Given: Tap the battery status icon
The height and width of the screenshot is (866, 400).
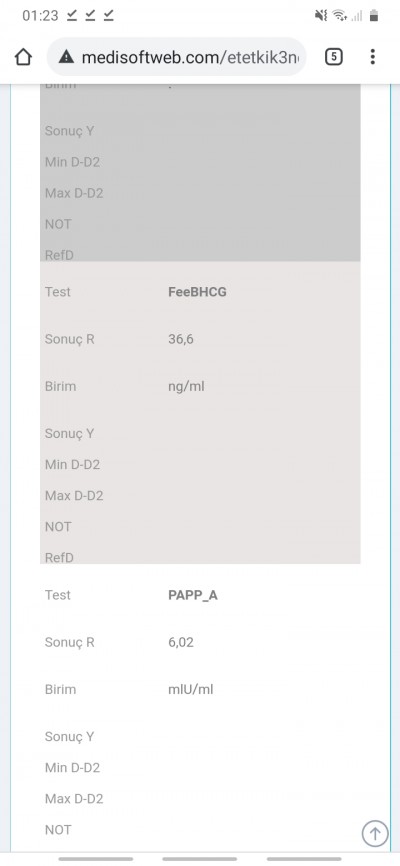Looking at the screenshot, I should 374,15.
